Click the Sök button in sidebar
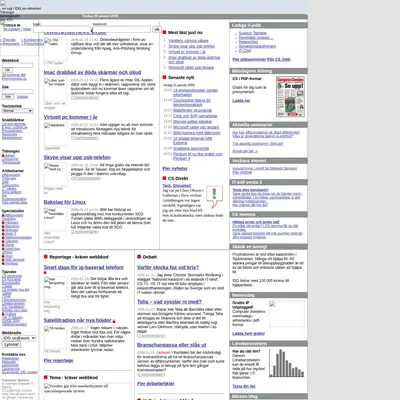Image resolution: width=400 pixels, height=400 pixels. [8, 97]
